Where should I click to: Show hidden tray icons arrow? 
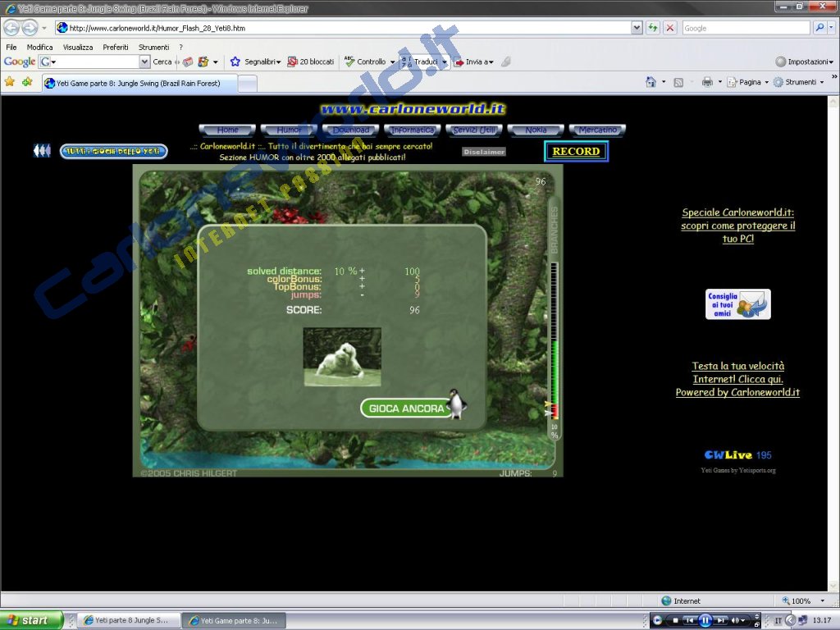[x=790, y=620]
